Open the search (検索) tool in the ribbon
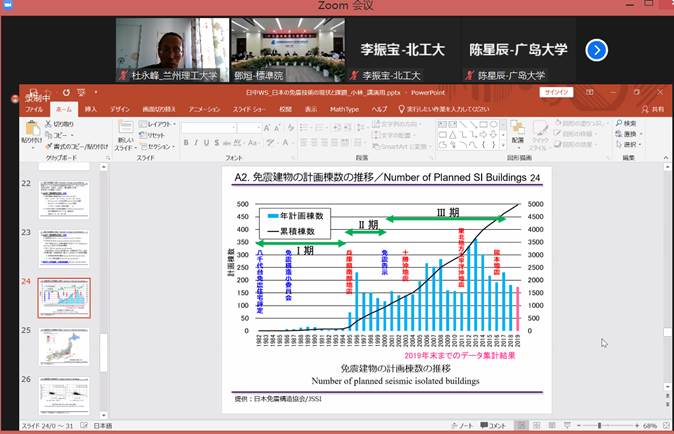674x434 pixels. [625, 123]
